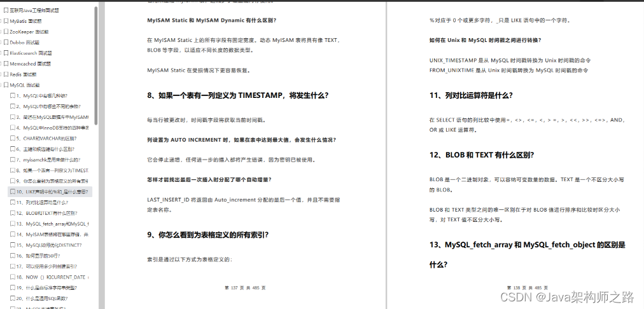This screenshot has height=309, width=644.
Task: Click the line starting with LAST_INSERT_ID
Action: click(x=243, y=200)
